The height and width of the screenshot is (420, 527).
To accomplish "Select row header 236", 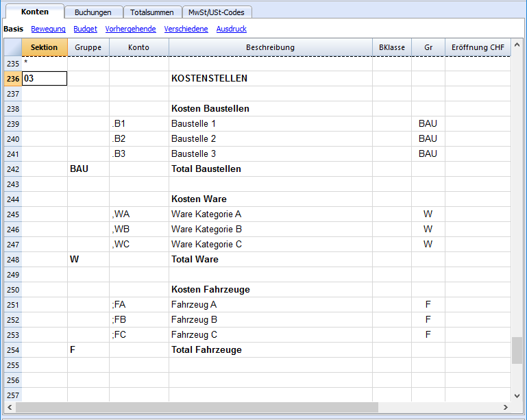I will tap(13, 79).
